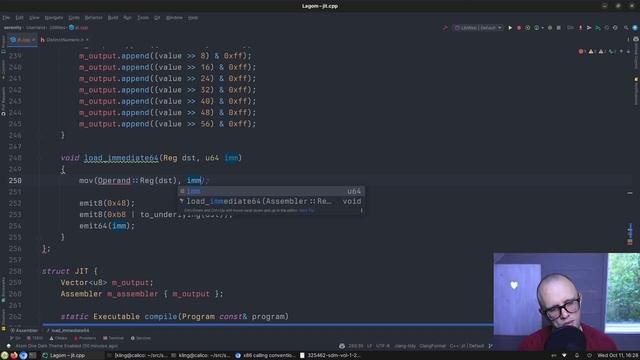Open the Build menu

(113, 18)
